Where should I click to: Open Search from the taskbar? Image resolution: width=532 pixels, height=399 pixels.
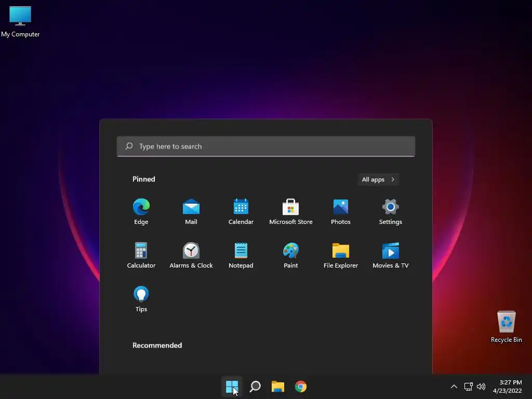click(255, 387)
